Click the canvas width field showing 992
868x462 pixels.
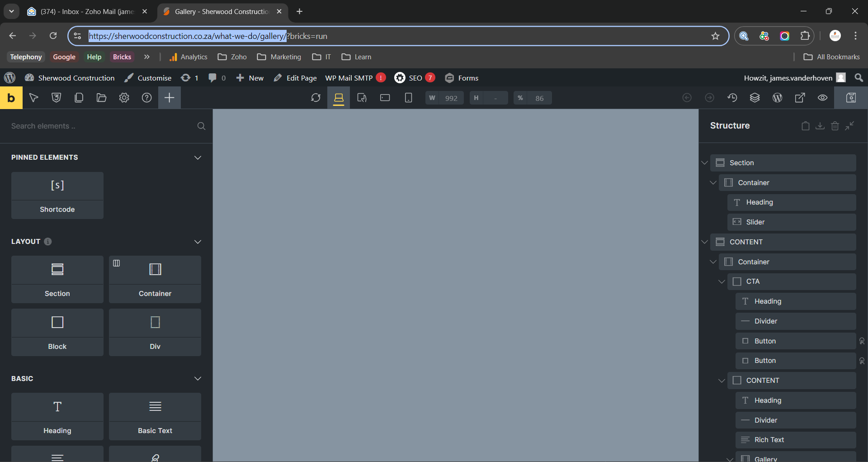(x=445, y=98)
